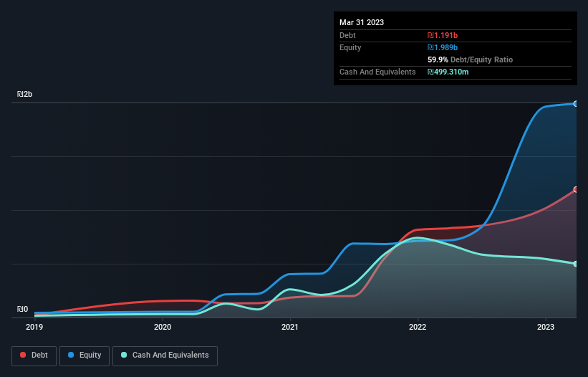Click the blue Equity legend dot
588x377 pixels.
tap(71, 355)
